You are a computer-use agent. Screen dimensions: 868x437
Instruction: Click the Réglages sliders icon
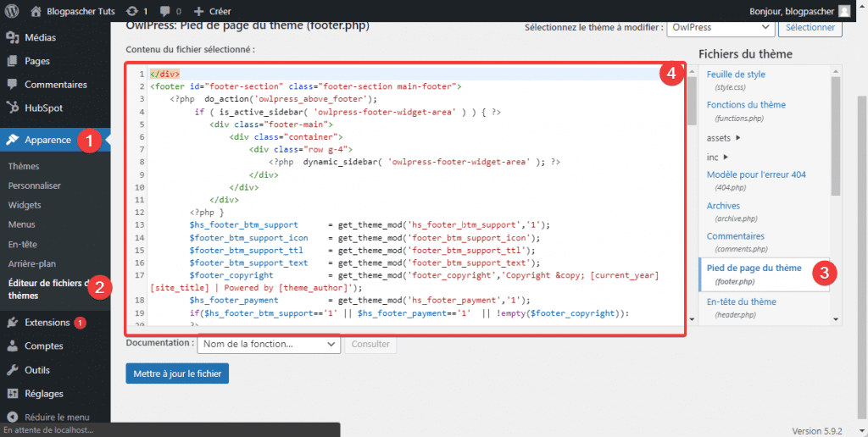pyautogui.click(x=12, y=394)
